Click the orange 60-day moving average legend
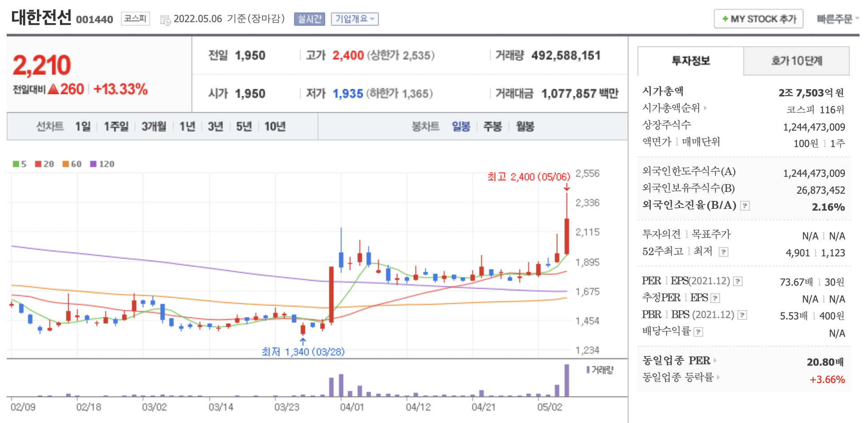The image size is (868, 423). pyautogui.click(x=72, y=164)
